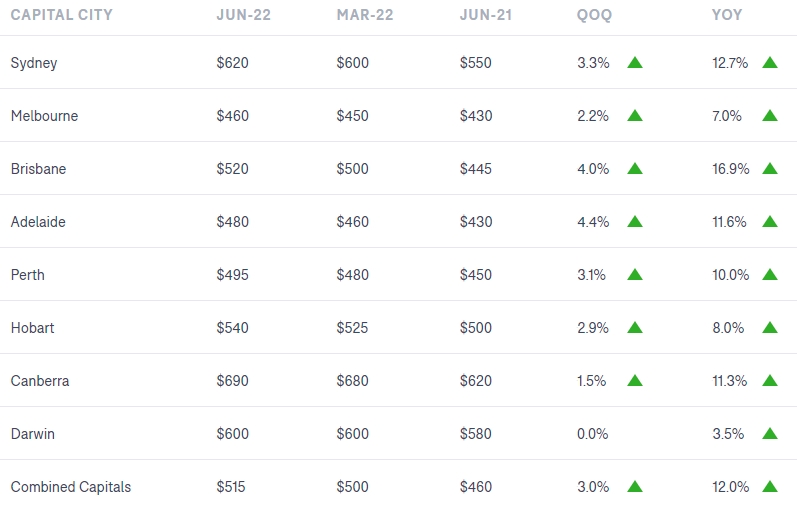The image size is (797, 507).
Task: Click the CAPITAL CITY column header
Action: (x=62, y=15)
